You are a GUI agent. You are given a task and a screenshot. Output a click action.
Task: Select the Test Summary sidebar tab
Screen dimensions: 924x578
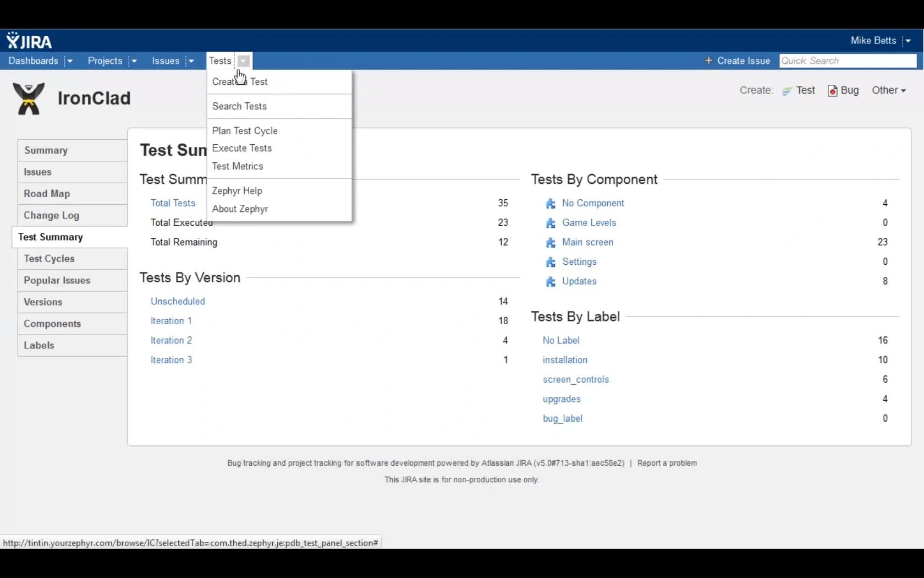coord(70,237)
